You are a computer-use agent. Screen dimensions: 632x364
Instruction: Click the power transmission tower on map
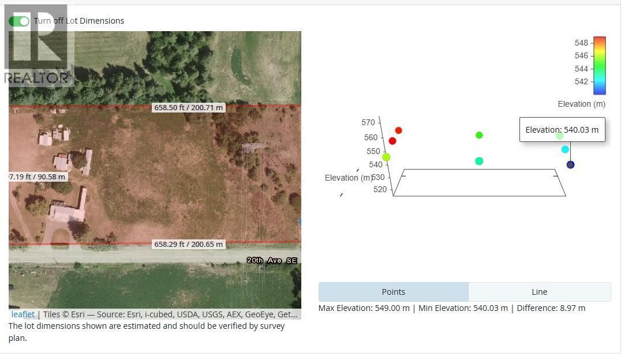(x=254, y=148)
